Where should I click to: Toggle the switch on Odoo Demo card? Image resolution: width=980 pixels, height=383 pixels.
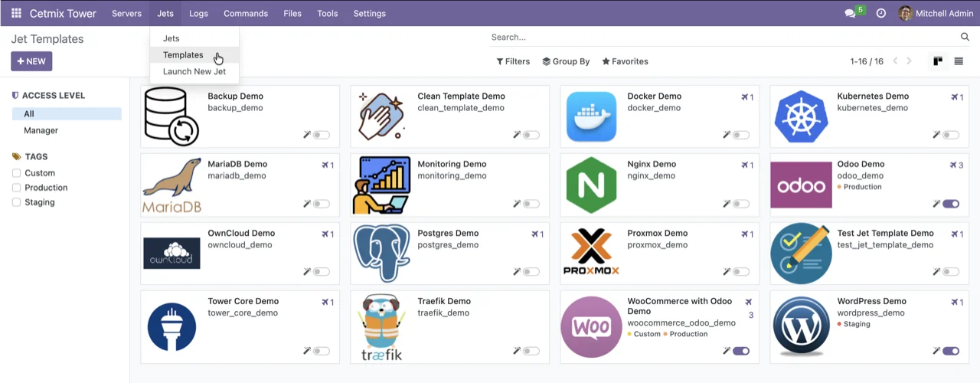(x=951, y=204)
